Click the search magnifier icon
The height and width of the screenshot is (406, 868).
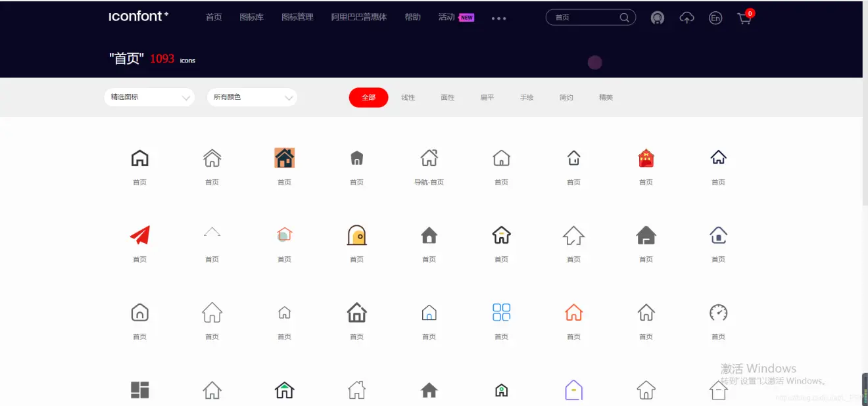tap(625, 18)
